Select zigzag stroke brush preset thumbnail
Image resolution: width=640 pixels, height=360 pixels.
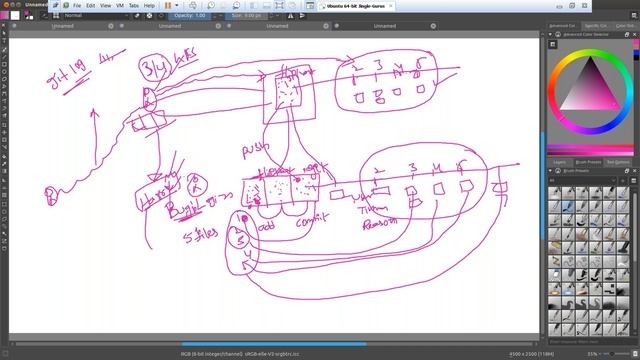coord(554,261)
